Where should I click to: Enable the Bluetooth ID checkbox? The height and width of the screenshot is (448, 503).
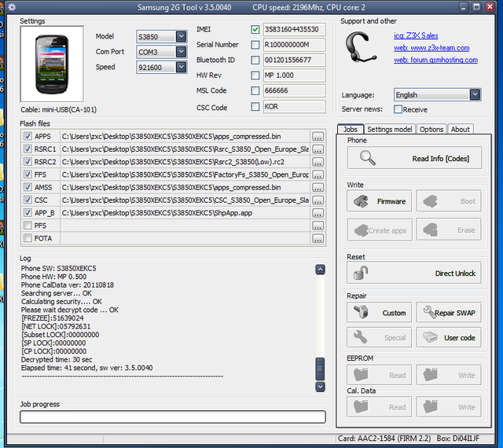click(255, 60)
